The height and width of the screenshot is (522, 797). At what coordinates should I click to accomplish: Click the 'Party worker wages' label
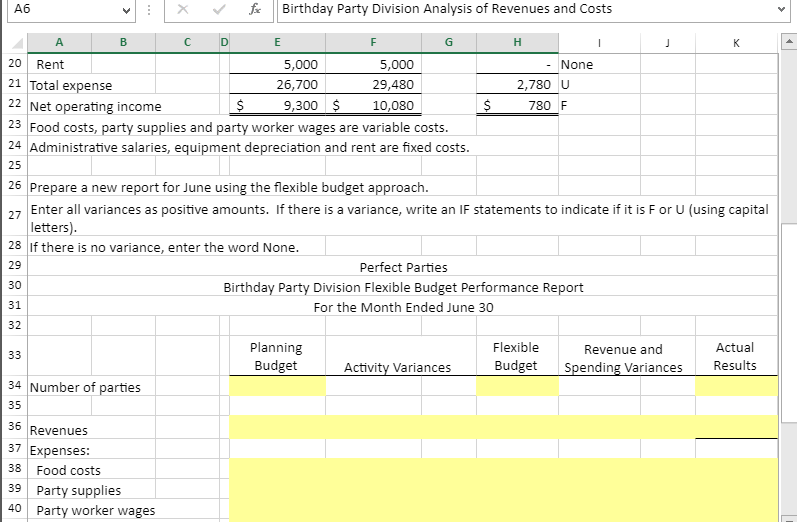[x=96, y=510]
